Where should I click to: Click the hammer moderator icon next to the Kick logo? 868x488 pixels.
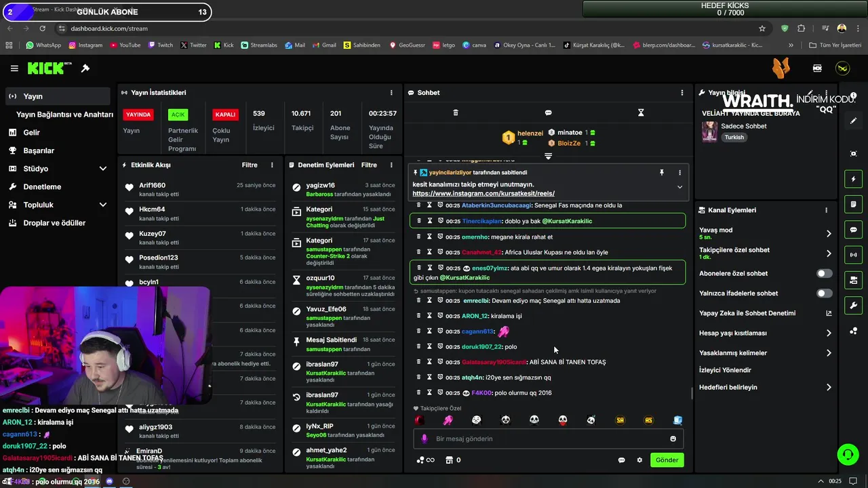tap(85, 68)
